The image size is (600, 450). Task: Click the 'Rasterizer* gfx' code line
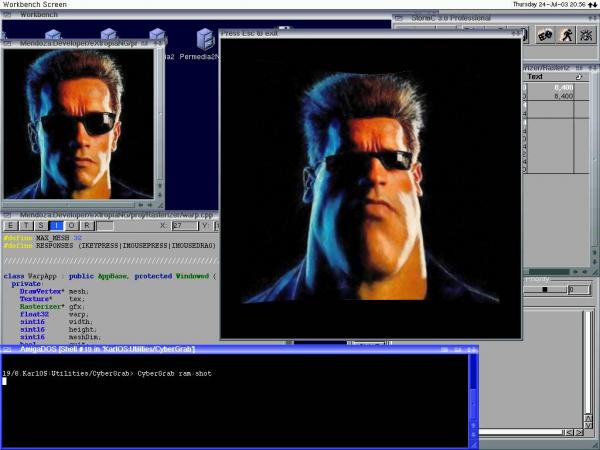[x=52, y=307]
